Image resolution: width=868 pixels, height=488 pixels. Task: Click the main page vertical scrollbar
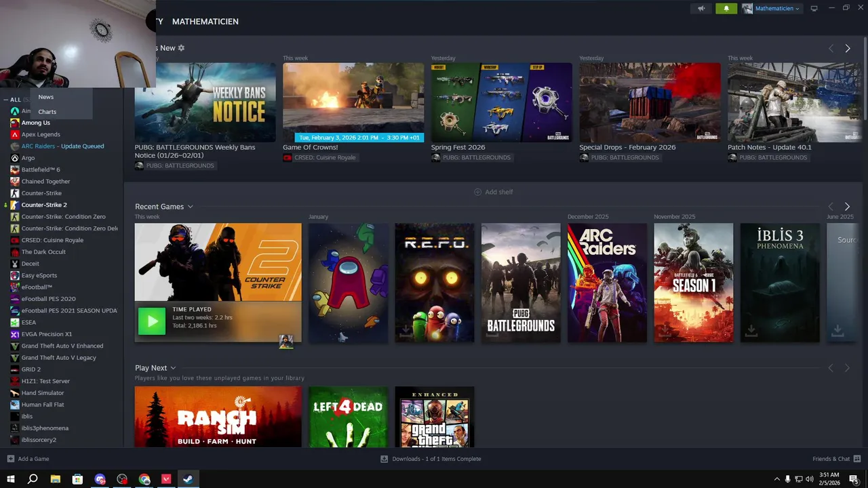[864, 80]
